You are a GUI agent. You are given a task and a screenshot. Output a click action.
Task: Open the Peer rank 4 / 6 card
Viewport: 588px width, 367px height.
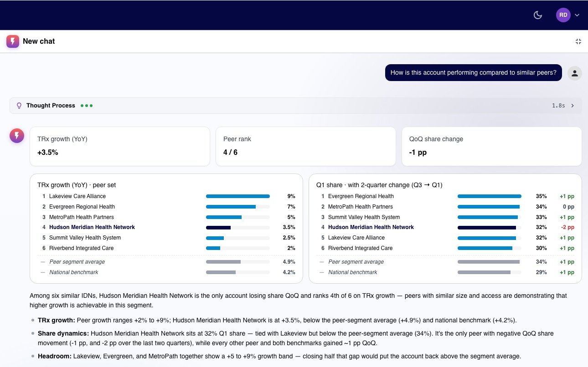pyautogui.click(x=306, y=146)
